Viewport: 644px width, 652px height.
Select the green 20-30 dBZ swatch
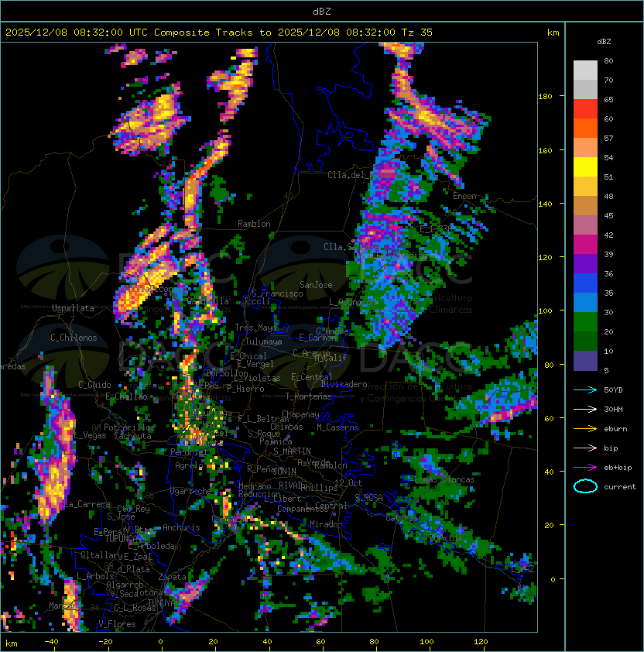point(585,322)
